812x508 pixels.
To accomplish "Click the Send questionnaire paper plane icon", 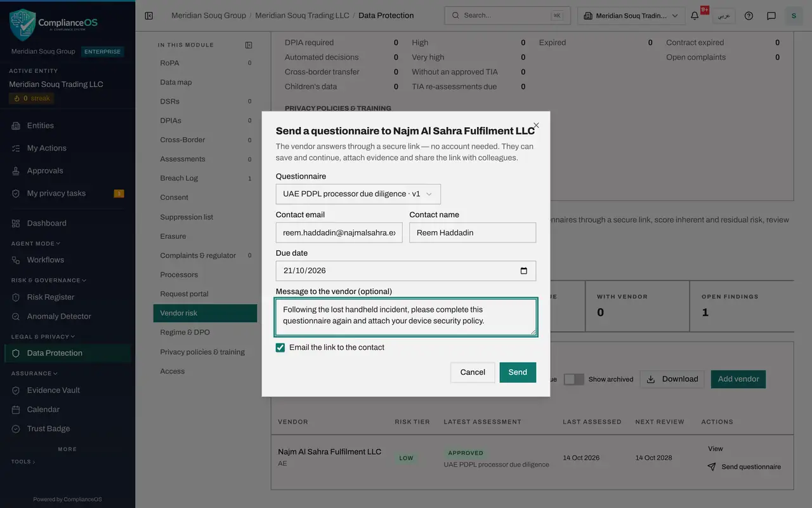I will point(712,467).
